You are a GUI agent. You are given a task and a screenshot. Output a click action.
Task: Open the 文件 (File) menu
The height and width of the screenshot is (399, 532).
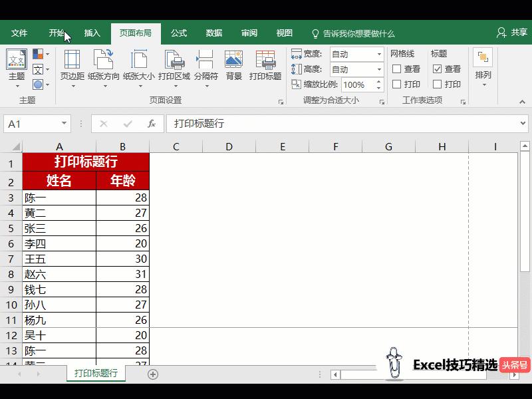coord(19,33)
